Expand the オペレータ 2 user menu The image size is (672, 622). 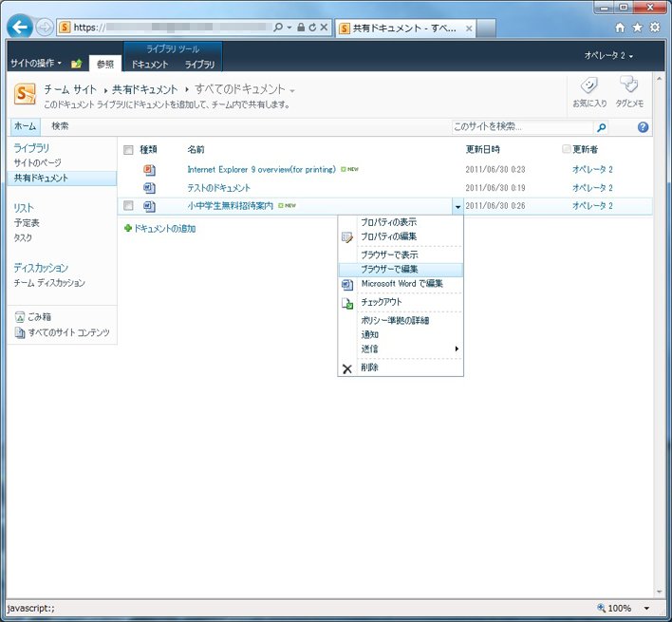[x=608, y=56]
